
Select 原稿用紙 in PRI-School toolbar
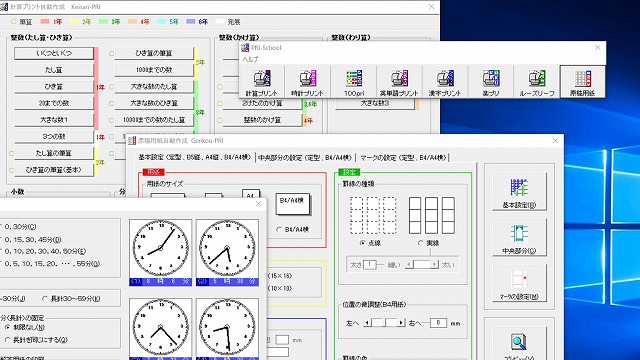coord(582,82)
